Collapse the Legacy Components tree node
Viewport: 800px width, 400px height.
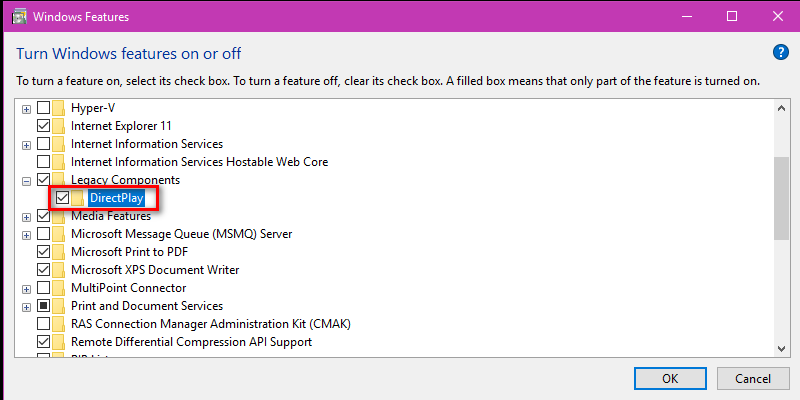pyautogui.click(x=27, y=181)
